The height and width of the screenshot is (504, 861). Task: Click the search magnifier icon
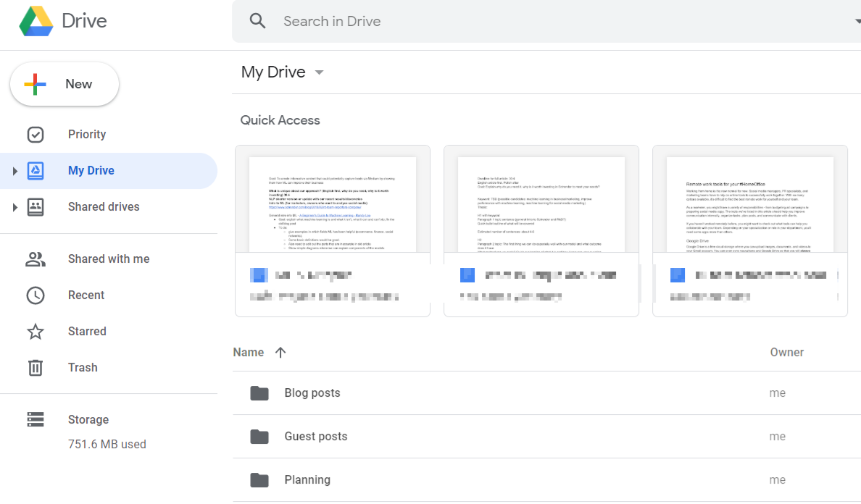tap(257, 21)
